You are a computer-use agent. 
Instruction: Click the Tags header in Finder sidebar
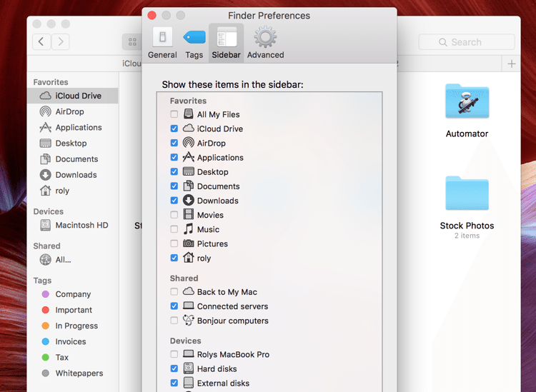pyautogui.click(x=42, y=281)
